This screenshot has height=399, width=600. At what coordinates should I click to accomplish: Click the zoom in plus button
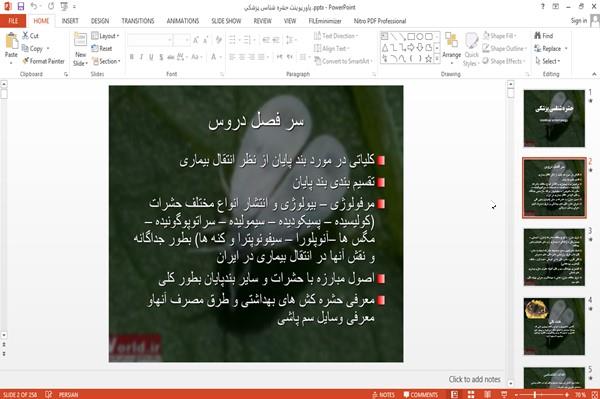(x=567, y=394)
